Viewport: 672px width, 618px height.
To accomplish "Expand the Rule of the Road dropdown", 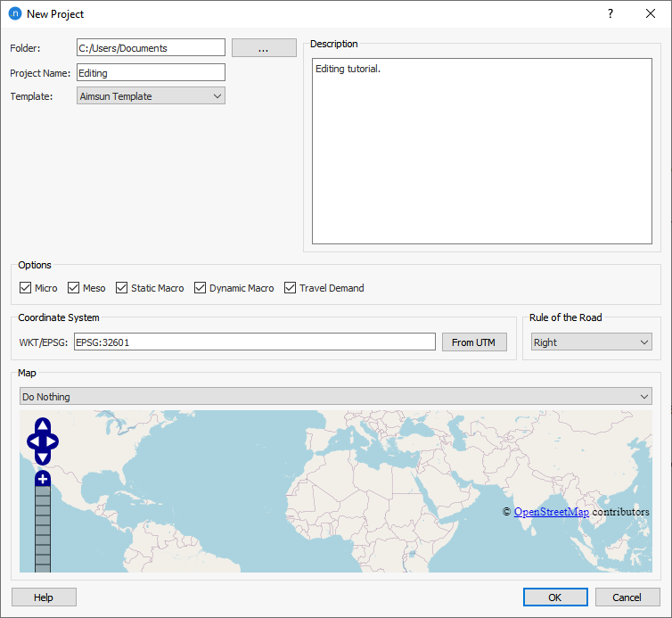I will tap(592, 342).
